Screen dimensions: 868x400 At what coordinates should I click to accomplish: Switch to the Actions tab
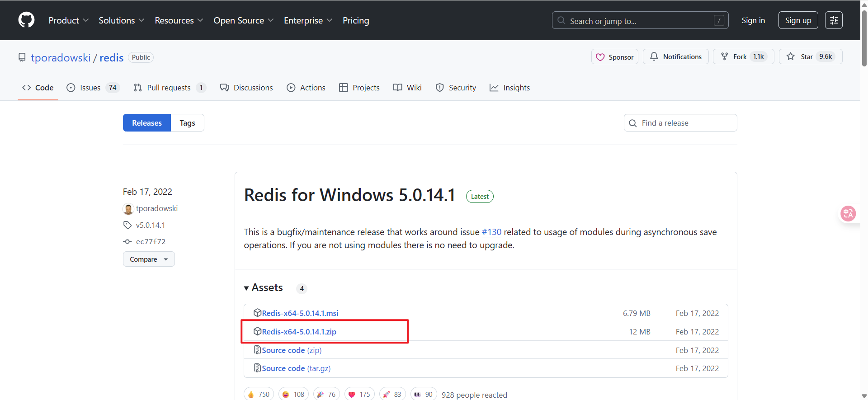[306, 88]
